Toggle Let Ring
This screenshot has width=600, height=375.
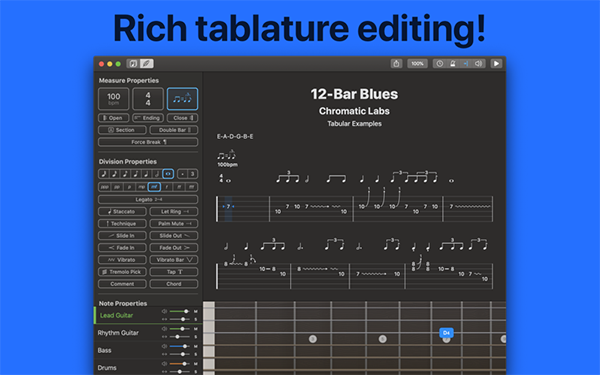(x=174, y=212)
